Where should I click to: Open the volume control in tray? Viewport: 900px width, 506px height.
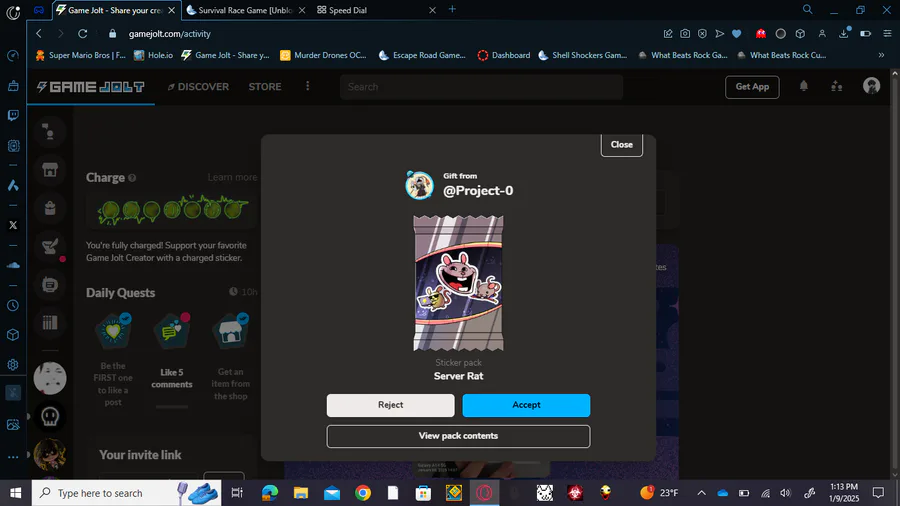coord(785,493)
